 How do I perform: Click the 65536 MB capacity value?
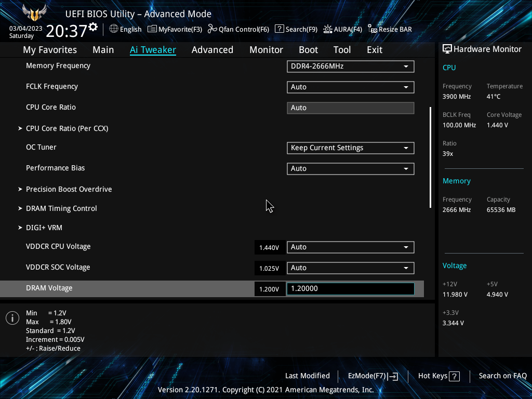pos(501,210)
